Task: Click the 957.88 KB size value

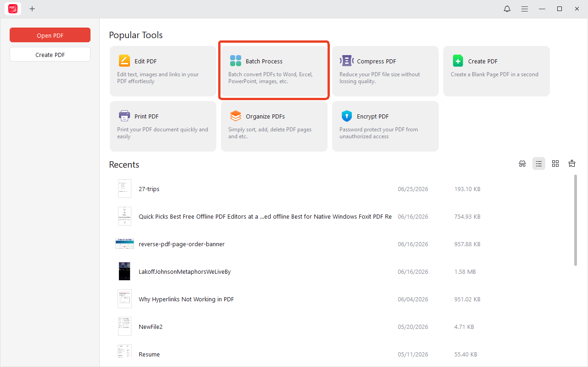Action: point(467,244)
